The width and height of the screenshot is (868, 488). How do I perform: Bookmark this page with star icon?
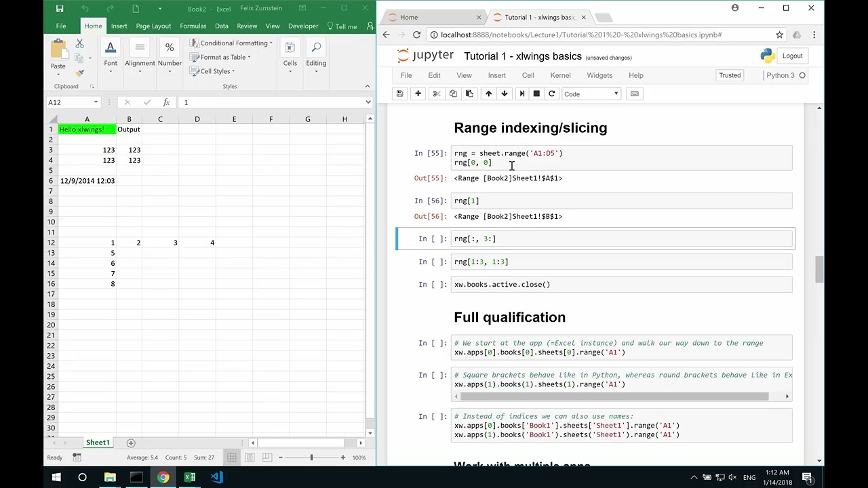click(x=780, y=35)
